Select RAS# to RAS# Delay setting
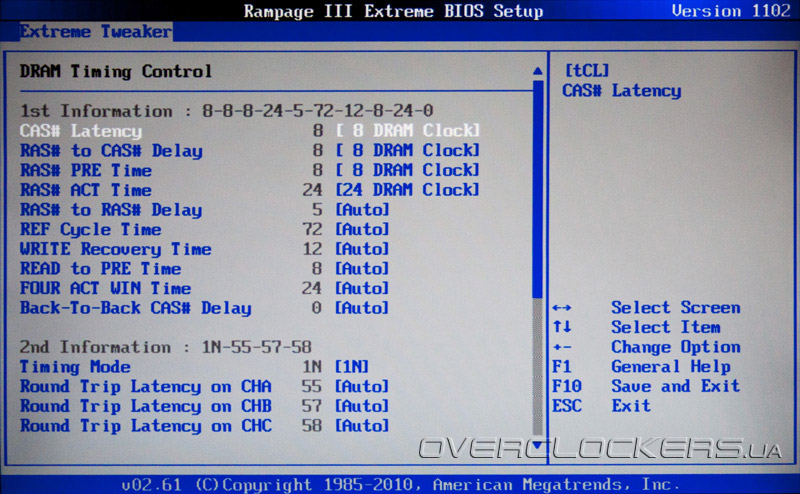The image size is (800, 494). click(111, 210)
